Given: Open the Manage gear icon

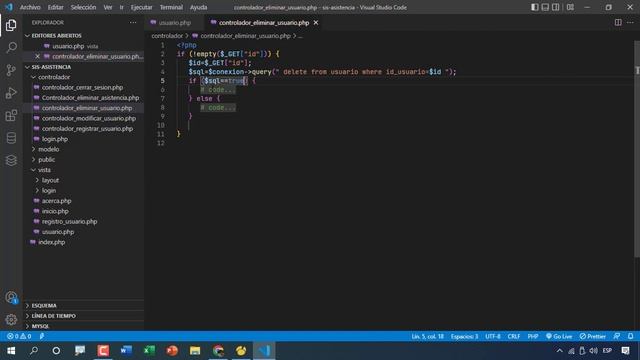Looking at the screenshot, I should click(11, 320).
